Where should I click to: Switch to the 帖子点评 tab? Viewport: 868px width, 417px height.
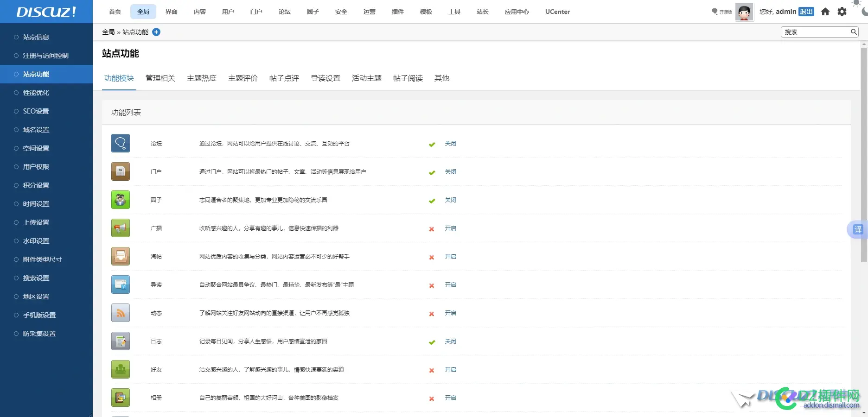[284, 78]
